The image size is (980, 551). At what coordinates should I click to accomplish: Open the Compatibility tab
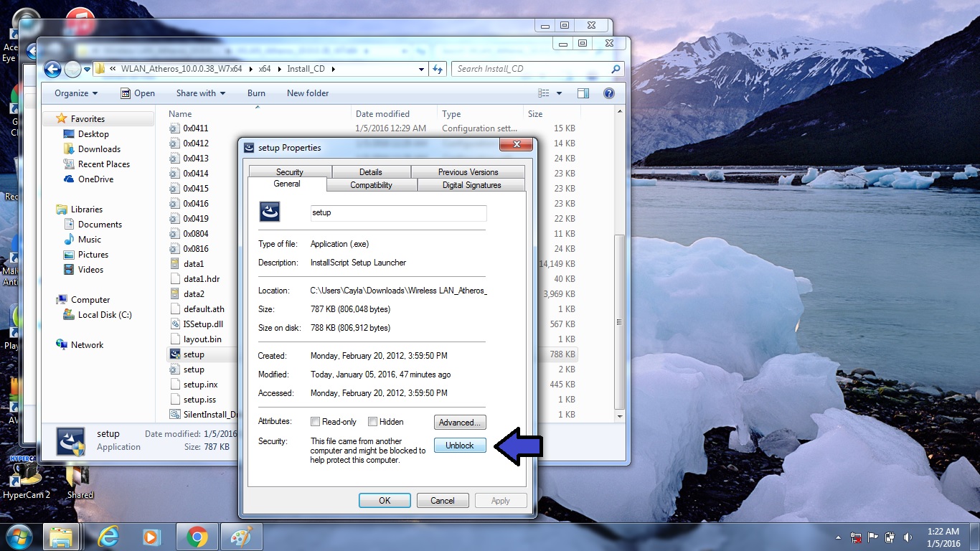pyautogui.click(x=371, y=185)
